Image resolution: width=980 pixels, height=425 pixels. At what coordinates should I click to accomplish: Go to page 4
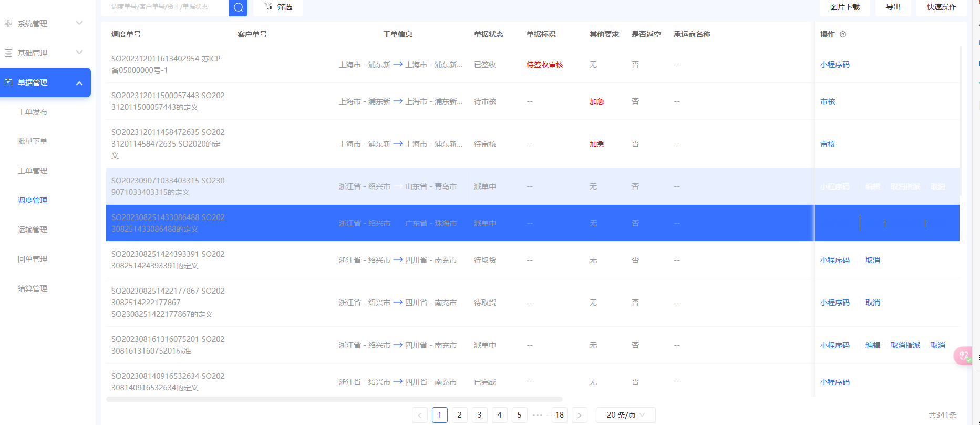click(x=500, y=415)
